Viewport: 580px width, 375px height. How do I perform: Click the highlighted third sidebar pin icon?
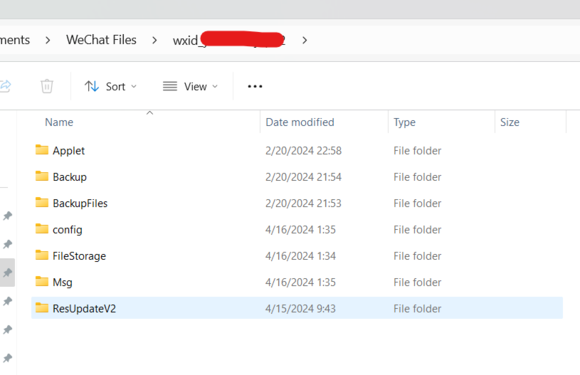[x=7, y=273]
